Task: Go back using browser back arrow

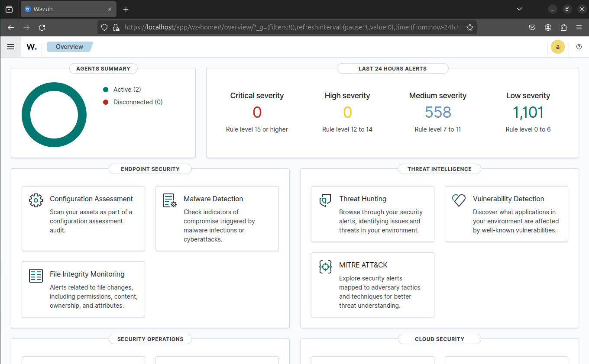Action: pyautogui.click(x=11, y=27)
